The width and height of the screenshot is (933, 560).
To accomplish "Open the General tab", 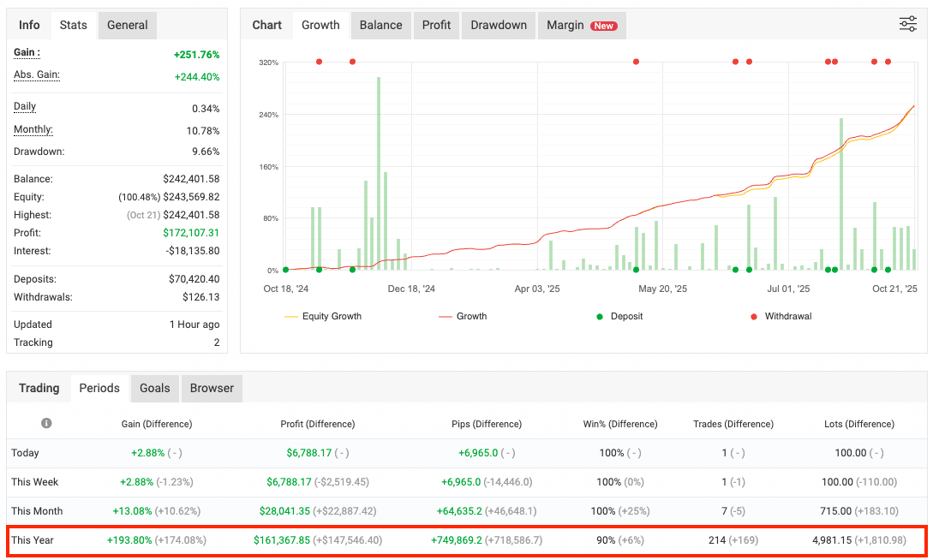I will click(128, 25).
